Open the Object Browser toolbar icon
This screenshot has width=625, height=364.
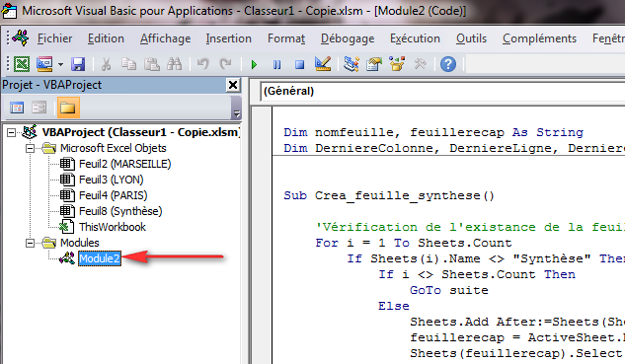pos(397,64)
